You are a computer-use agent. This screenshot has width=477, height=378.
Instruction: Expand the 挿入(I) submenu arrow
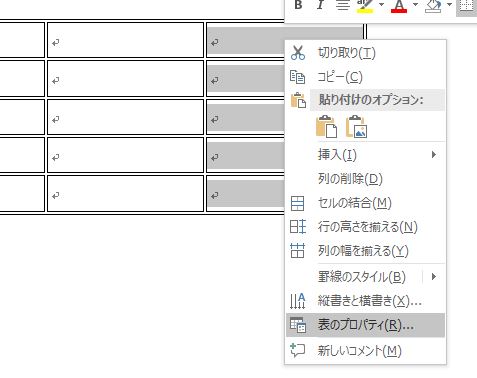coord(434,155)
